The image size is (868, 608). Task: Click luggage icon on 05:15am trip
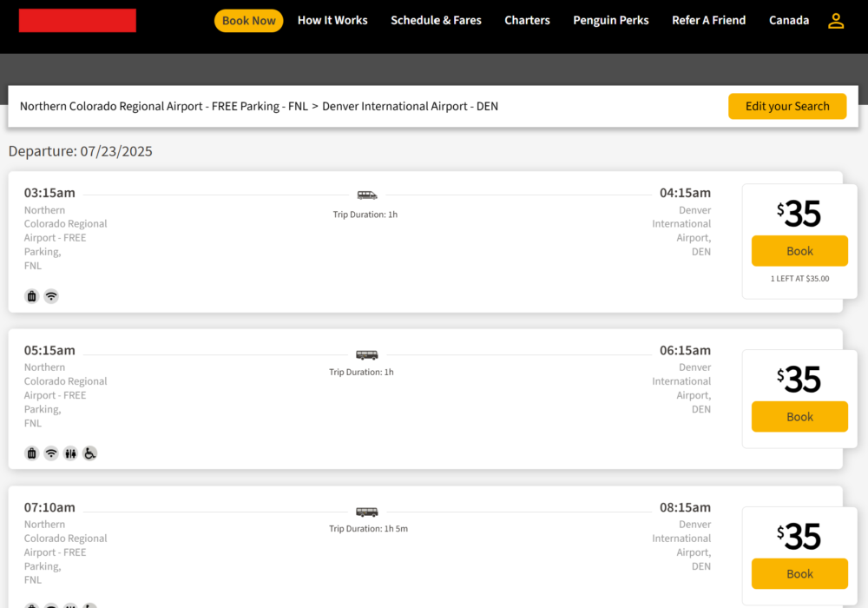32,453
